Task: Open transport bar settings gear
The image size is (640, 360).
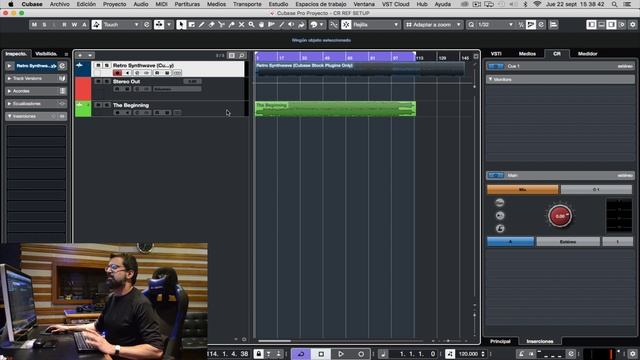Action: click(x=633, y=354)
